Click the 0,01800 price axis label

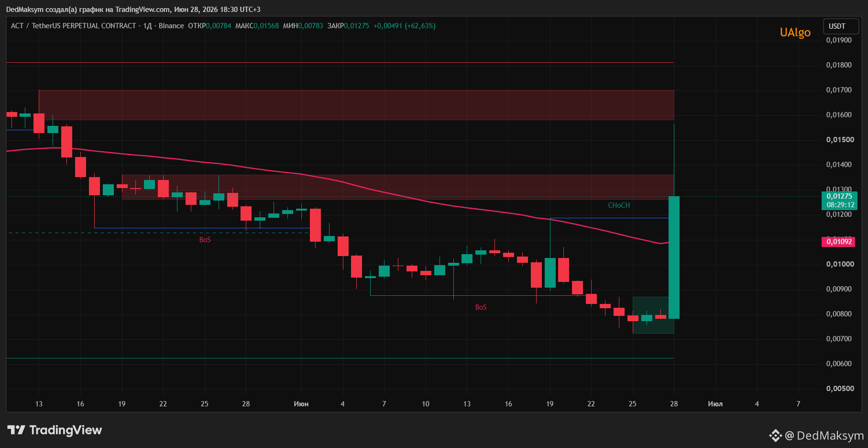tap(839, 65)
